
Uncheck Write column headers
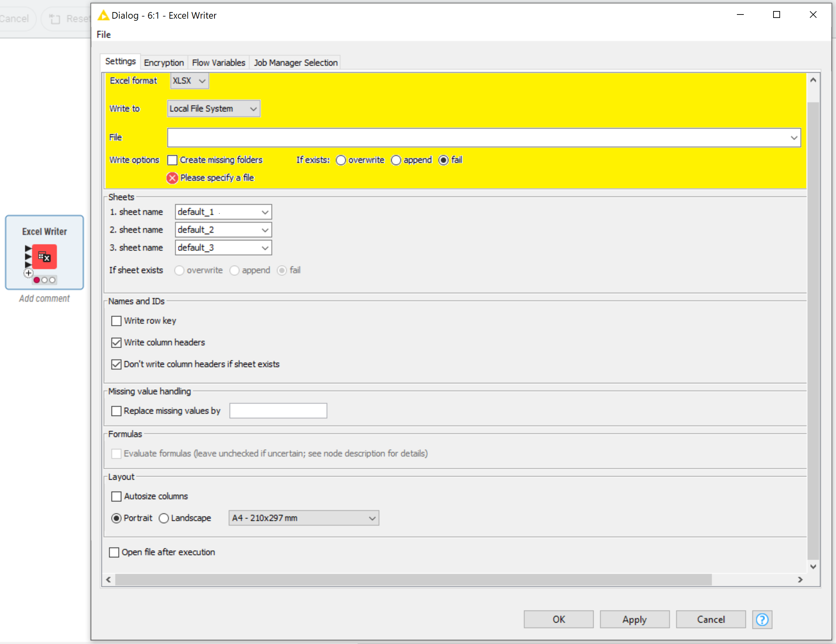coord(116,343)
